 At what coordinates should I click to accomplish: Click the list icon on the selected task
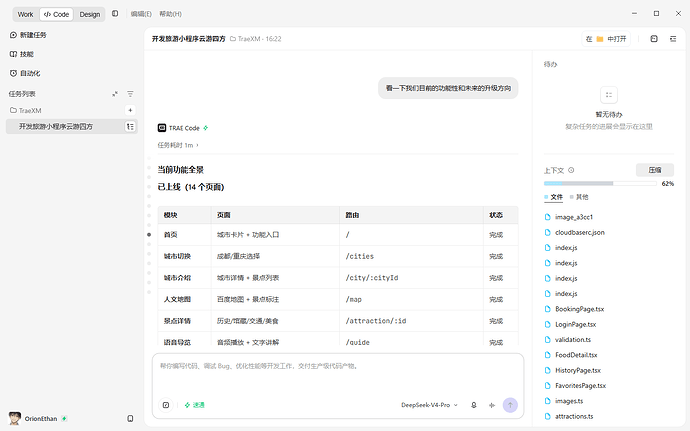click(x=130, y=126)
